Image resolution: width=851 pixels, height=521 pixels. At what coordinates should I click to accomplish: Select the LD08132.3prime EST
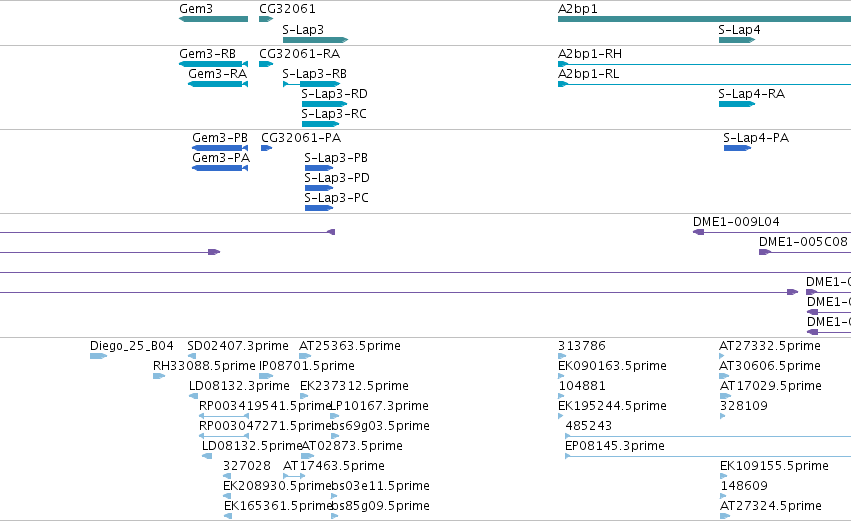point(239,386)
